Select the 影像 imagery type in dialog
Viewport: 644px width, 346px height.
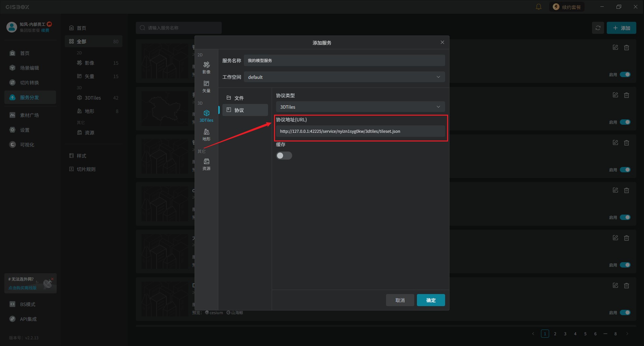[206, 67]
